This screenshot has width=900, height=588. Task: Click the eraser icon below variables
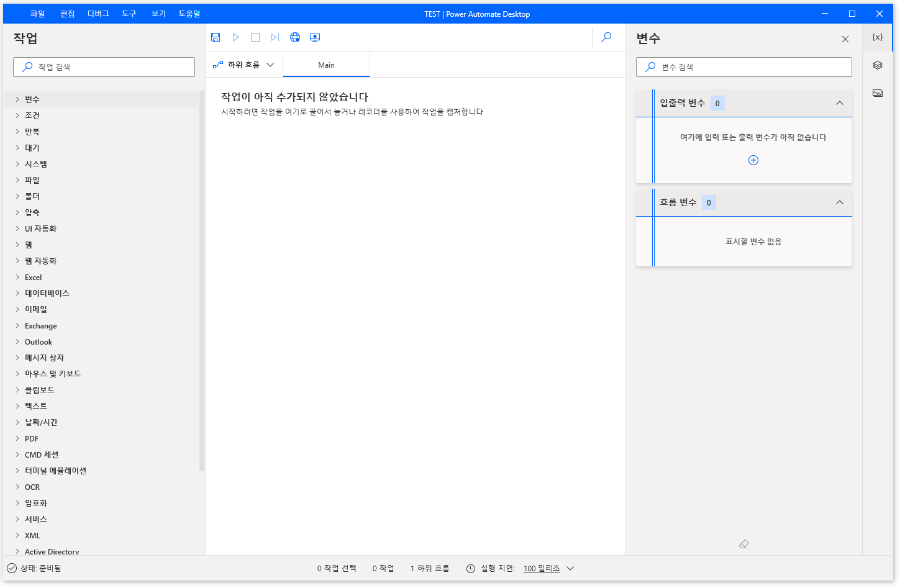click(744, 544)
